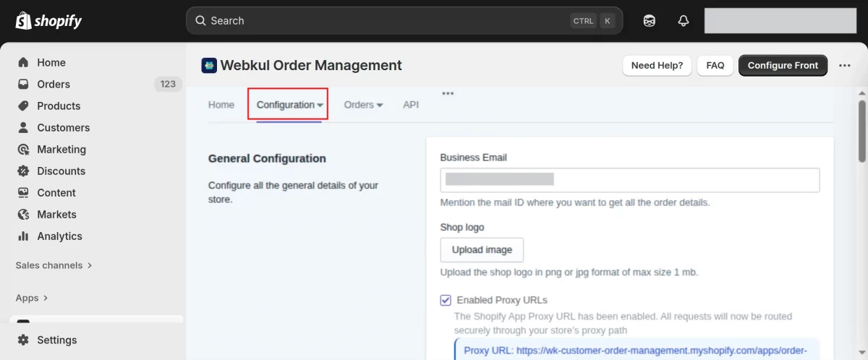
Task: Click the Upload image button
Action: (482, 249)
